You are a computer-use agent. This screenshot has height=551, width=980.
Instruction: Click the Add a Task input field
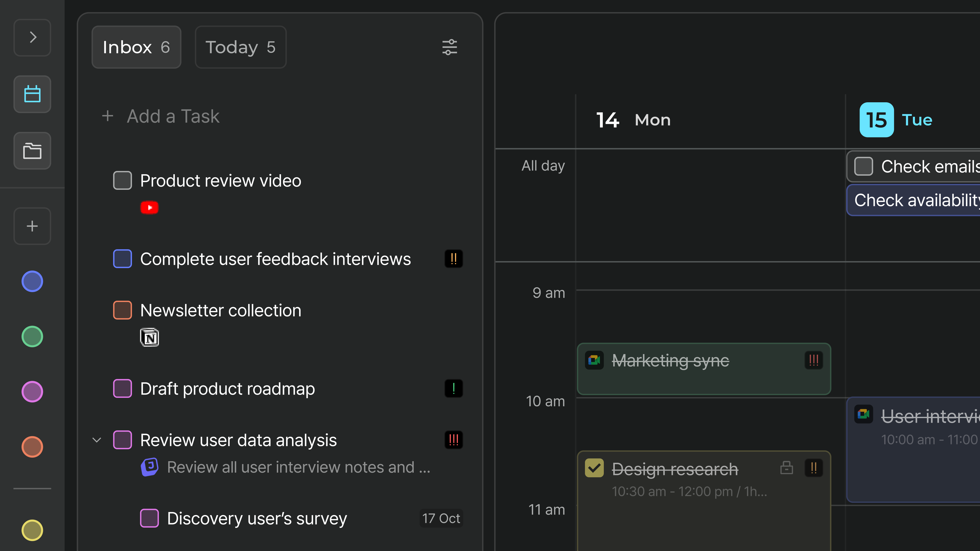173,116
